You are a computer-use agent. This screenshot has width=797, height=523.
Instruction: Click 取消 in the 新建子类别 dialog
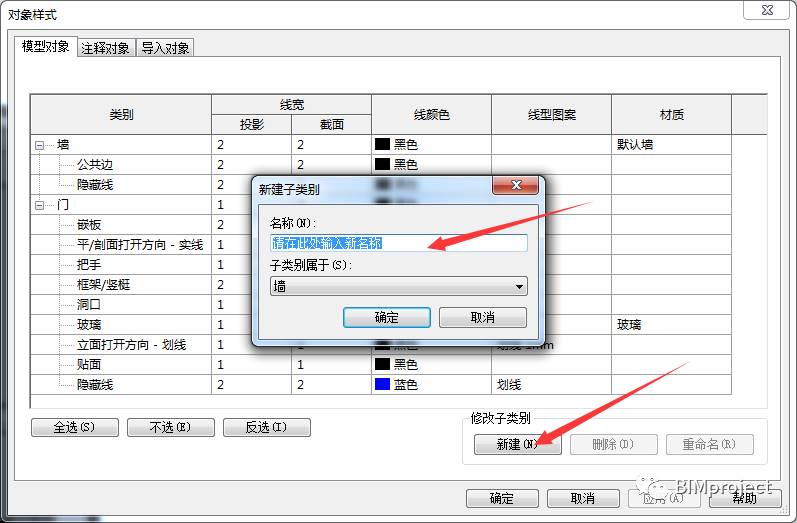click(x=483, y=318)
